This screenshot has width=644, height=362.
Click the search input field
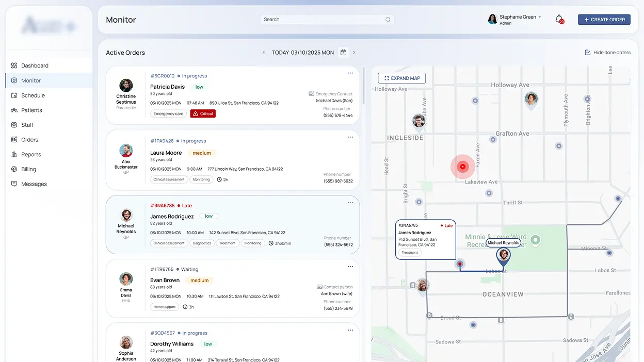coord(327,20)
